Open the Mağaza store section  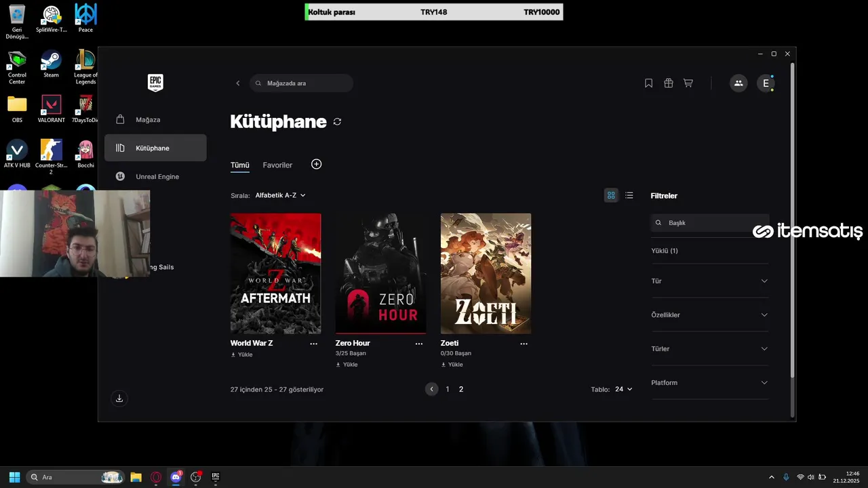point(155,119)
